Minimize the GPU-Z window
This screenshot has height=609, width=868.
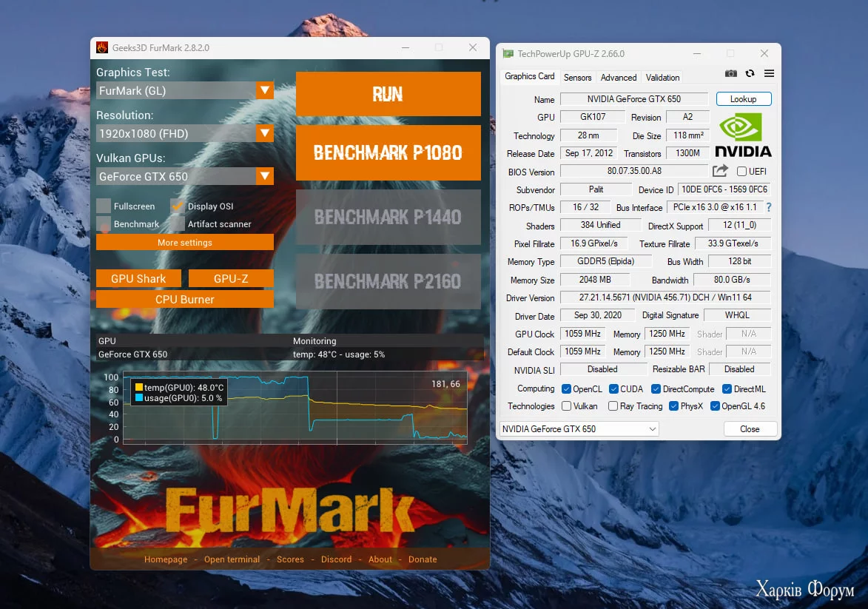tap(697, 54)
